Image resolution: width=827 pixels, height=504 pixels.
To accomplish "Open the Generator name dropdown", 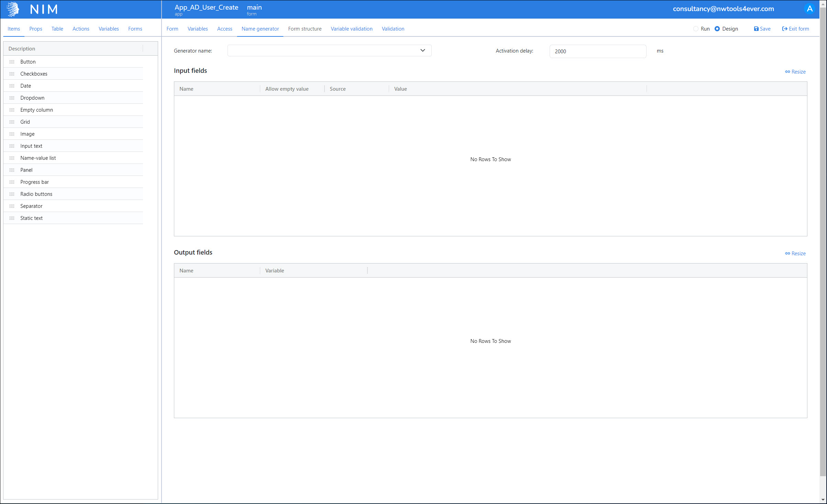I will click(323, 51).
